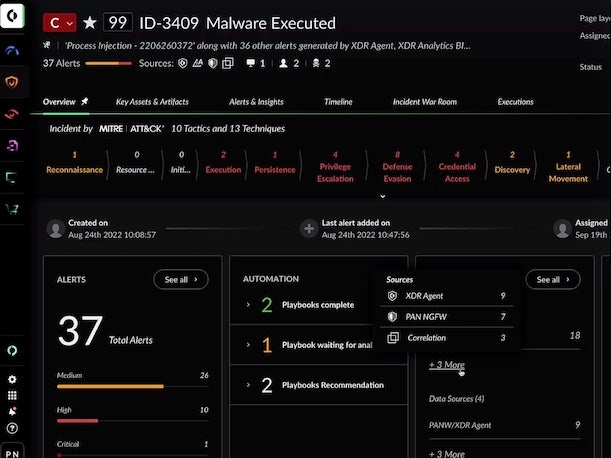611x458 pixels.
Task: Open the Incident War Room tab
Action: (424, 102)
